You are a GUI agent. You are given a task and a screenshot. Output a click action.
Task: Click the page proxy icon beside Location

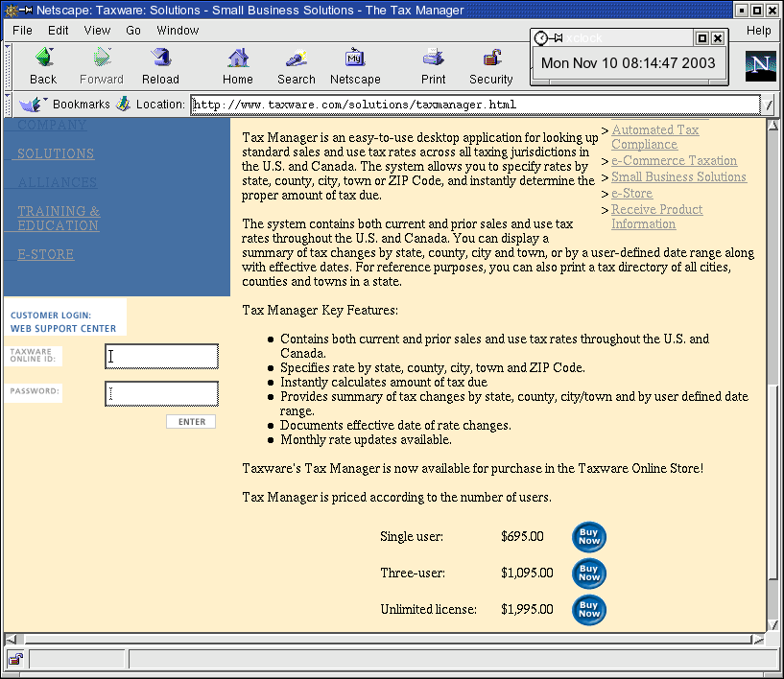[x=123, y=104]
